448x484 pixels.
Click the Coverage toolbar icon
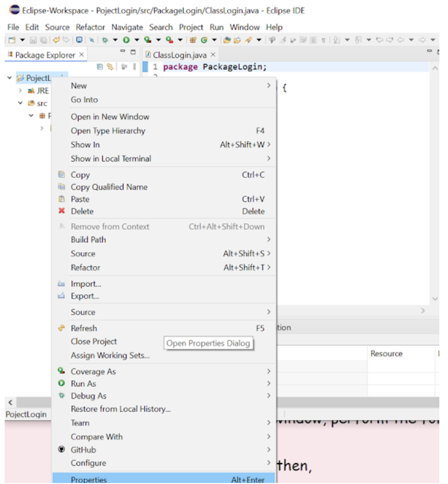[x=148, y=40]
